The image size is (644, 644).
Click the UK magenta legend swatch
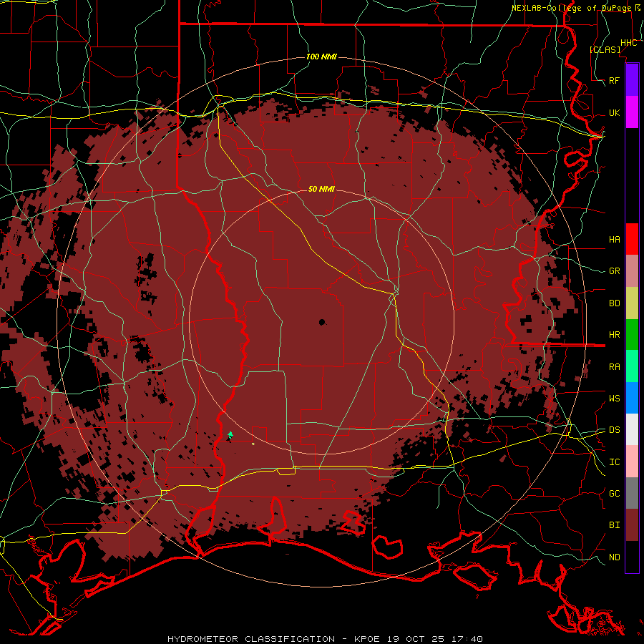point(632,112)
